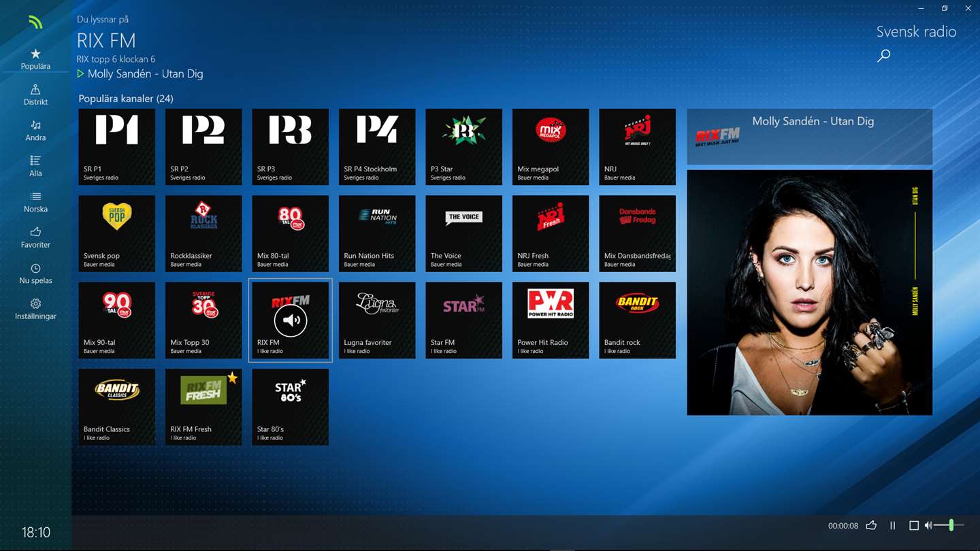Like the current track with thumbs up
980x551 pixels.
[871, 525]
